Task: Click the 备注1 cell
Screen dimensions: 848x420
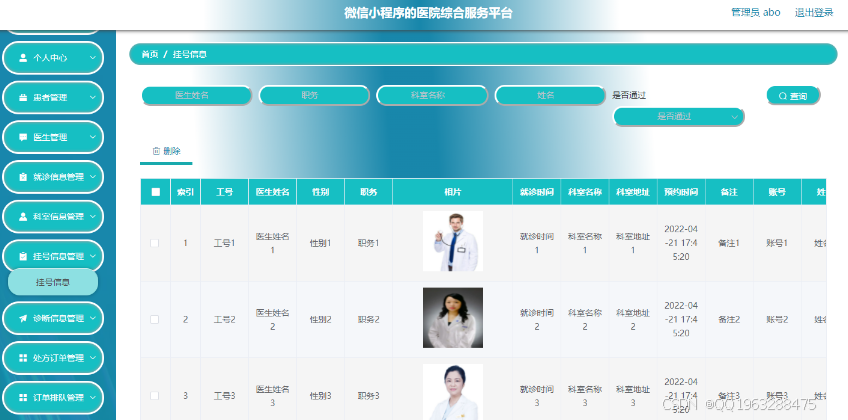Action: (729, 243)
